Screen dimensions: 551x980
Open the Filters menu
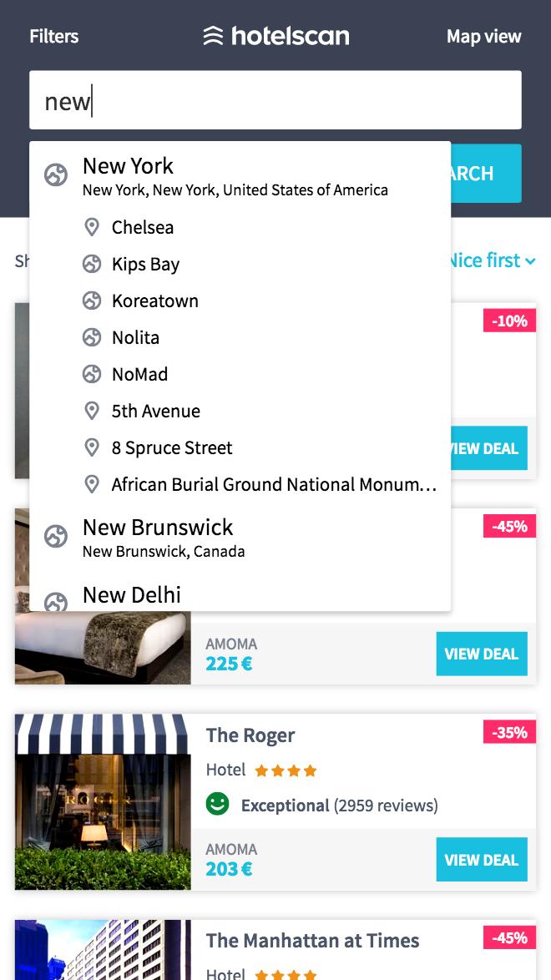coord(53,36)
